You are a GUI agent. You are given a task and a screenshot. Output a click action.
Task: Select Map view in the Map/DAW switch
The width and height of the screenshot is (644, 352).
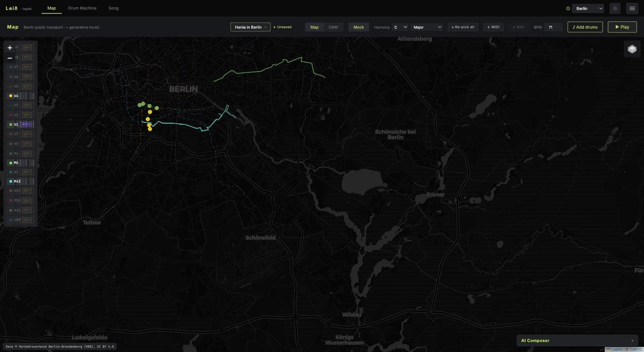314,27
